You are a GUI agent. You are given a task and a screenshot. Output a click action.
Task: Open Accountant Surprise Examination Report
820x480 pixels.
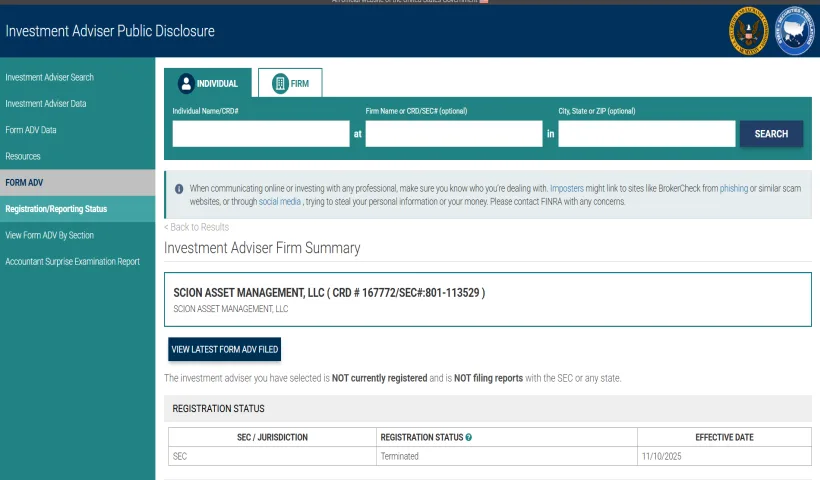pyautogui.click(x=73, y=262)
